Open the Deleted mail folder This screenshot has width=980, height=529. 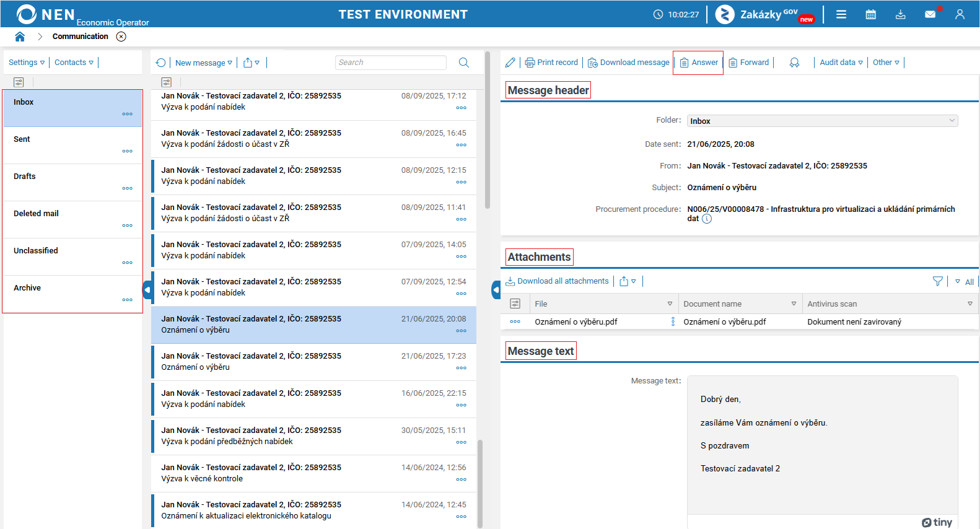click(72, 220)
